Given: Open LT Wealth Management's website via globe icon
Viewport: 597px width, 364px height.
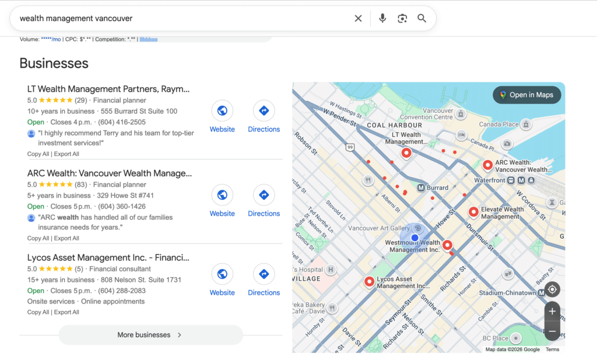Looking at the screenshot, I should point(222,110).
